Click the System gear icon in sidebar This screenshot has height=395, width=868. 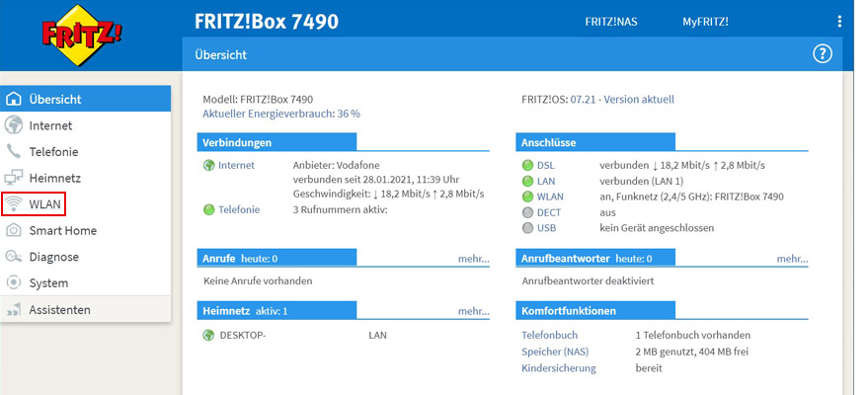(x=14, y=283)
